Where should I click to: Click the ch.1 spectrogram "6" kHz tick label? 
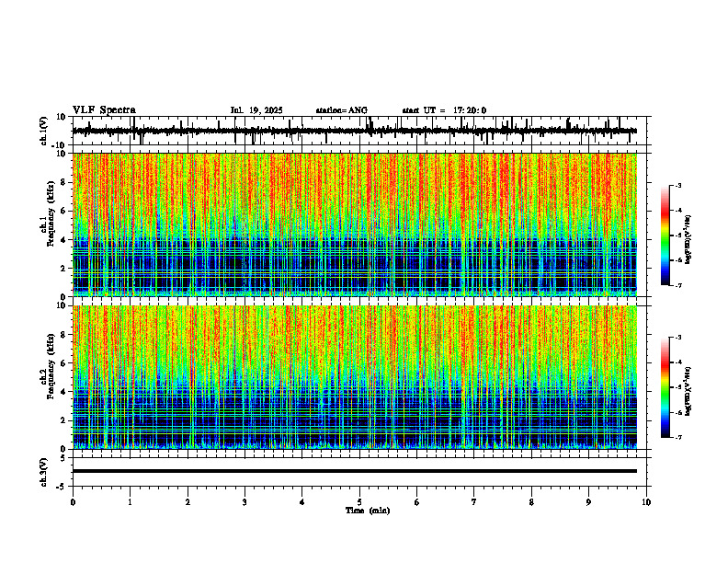click(63, 212)
